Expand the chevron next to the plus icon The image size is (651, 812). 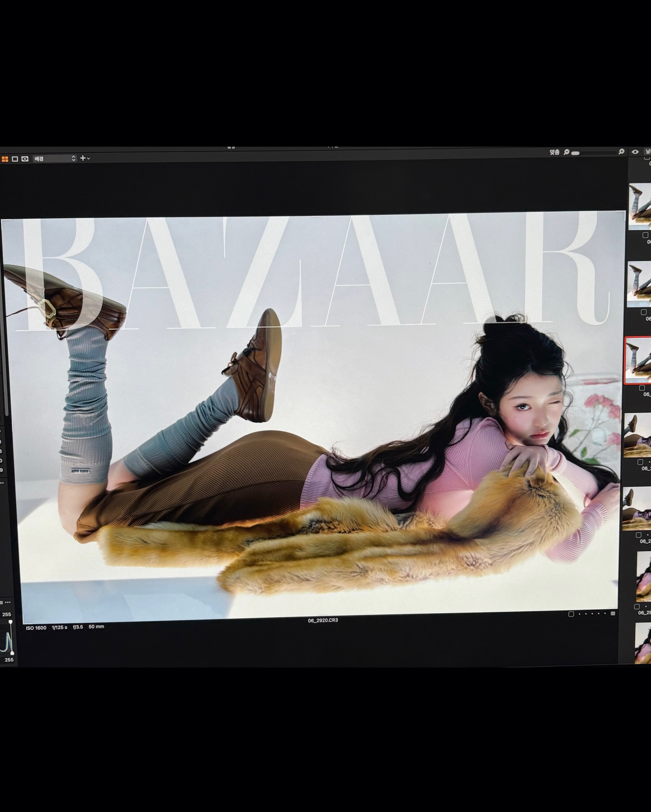89,159
